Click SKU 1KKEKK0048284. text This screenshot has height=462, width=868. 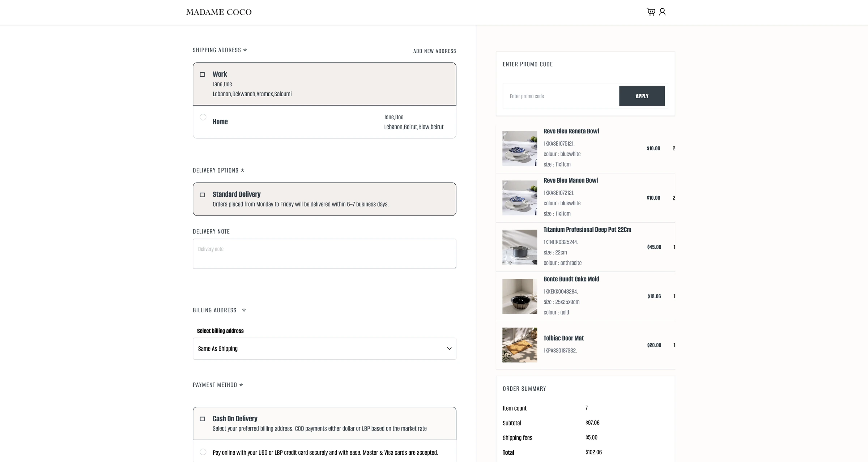point(561,292)
